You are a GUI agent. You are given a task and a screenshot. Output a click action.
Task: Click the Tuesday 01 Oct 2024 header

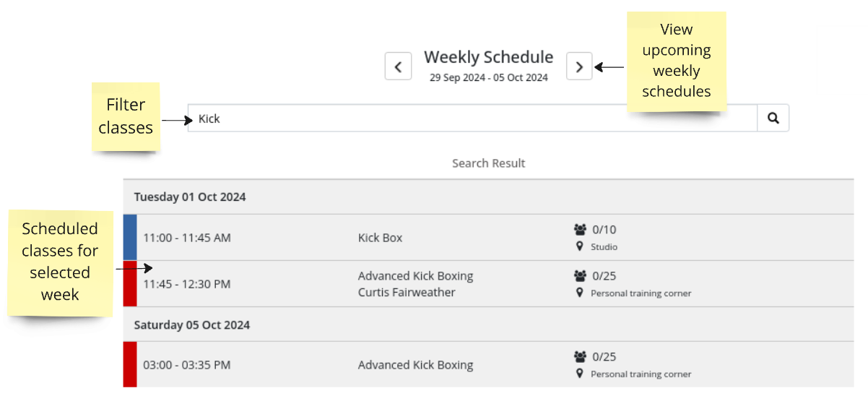pos(190,197)
